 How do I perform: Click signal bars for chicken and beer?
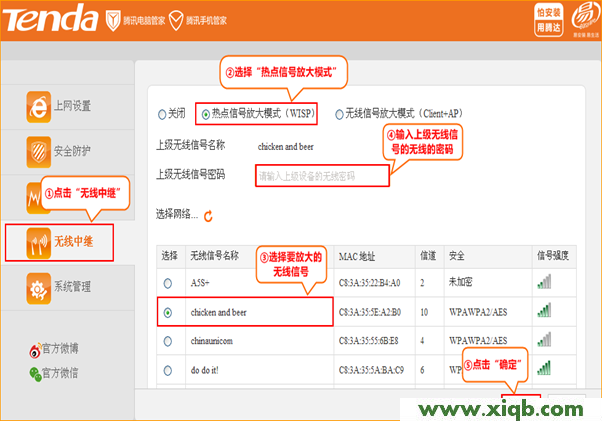[544, 310]
